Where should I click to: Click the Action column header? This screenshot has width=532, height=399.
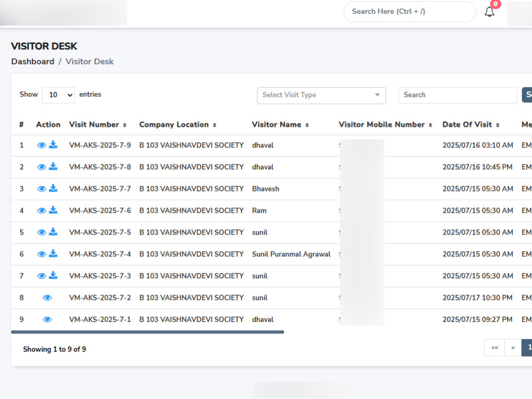(x=48, y=124)
